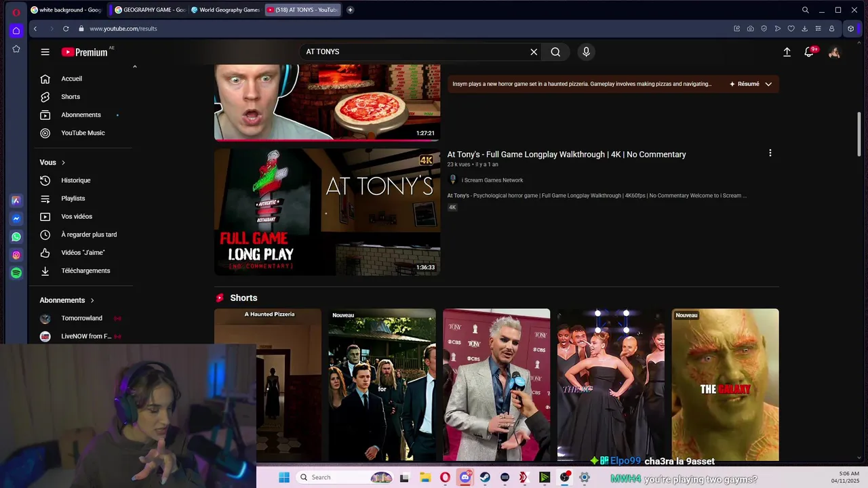This screenshot has height=488, width=868.
Task: Switch to World Geography Games tab
Action: coord(225,10)
